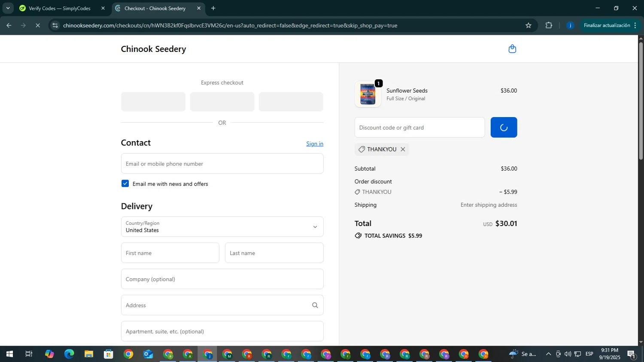Click the $30.01 total amount
644x362 pixels.
506,223
